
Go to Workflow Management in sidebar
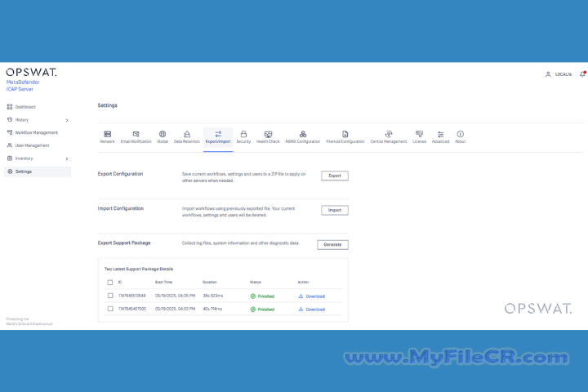pos(36,132)
